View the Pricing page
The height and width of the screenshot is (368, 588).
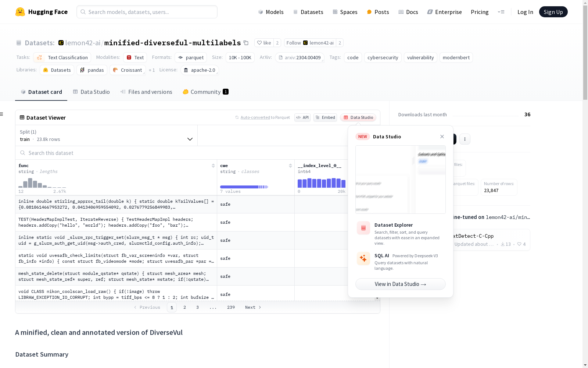pos(480,12)
